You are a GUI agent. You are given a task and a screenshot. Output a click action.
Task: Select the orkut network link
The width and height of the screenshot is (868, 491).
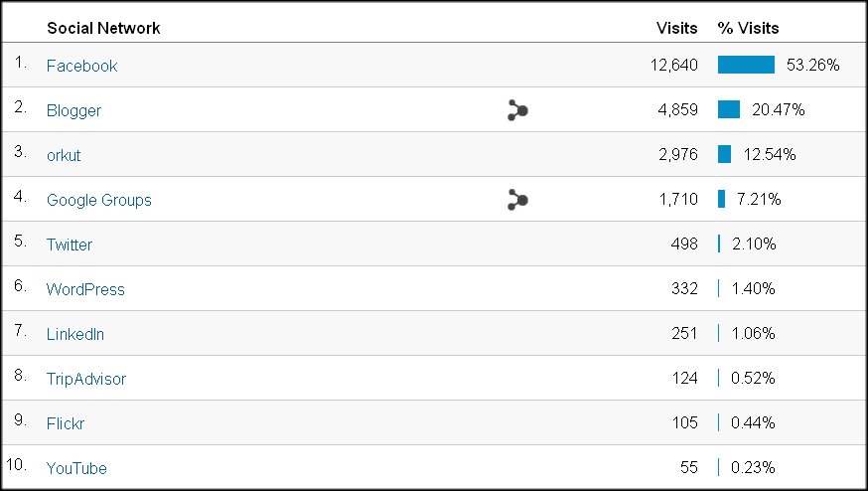tap(64, 155)
